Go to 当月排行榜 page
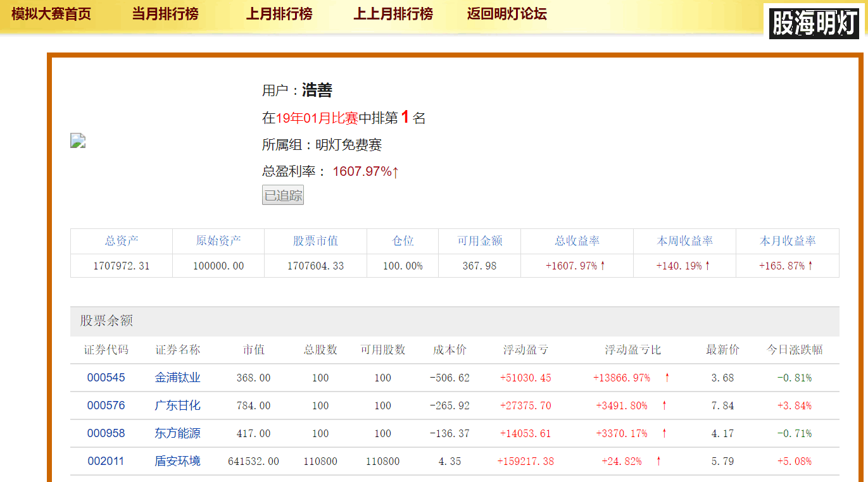Screen dimensions: 868x482 (165, 14)
